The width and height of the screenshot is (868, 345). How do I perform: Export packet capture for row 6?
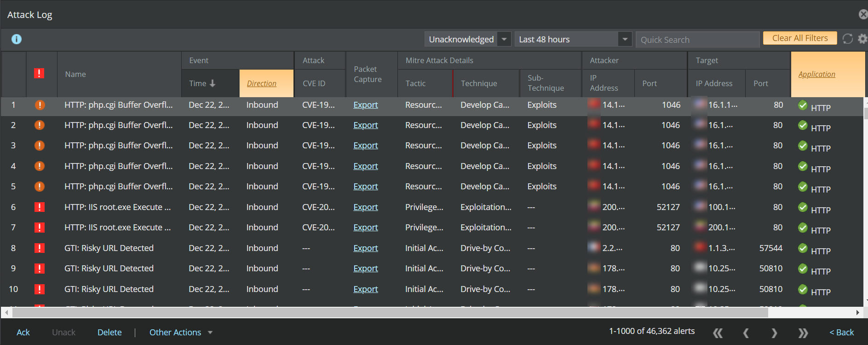[366, 207]
